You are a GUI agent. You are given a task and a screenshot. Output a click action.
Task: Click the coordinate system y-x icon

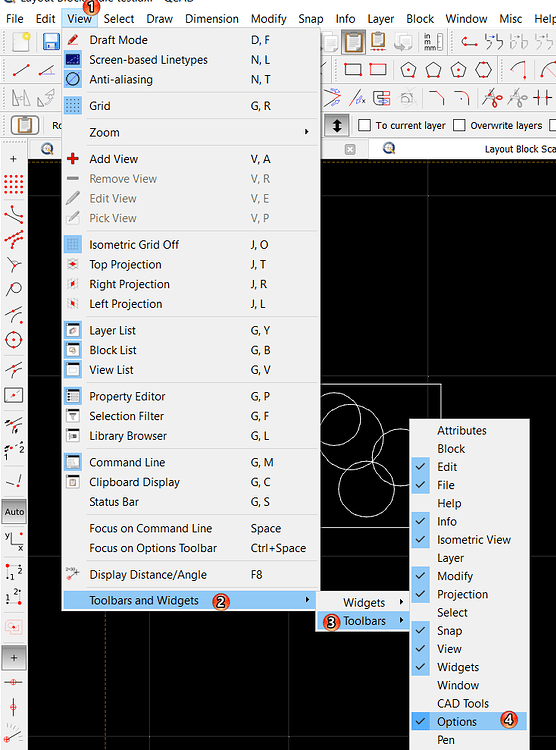click(x=13, y=540)
